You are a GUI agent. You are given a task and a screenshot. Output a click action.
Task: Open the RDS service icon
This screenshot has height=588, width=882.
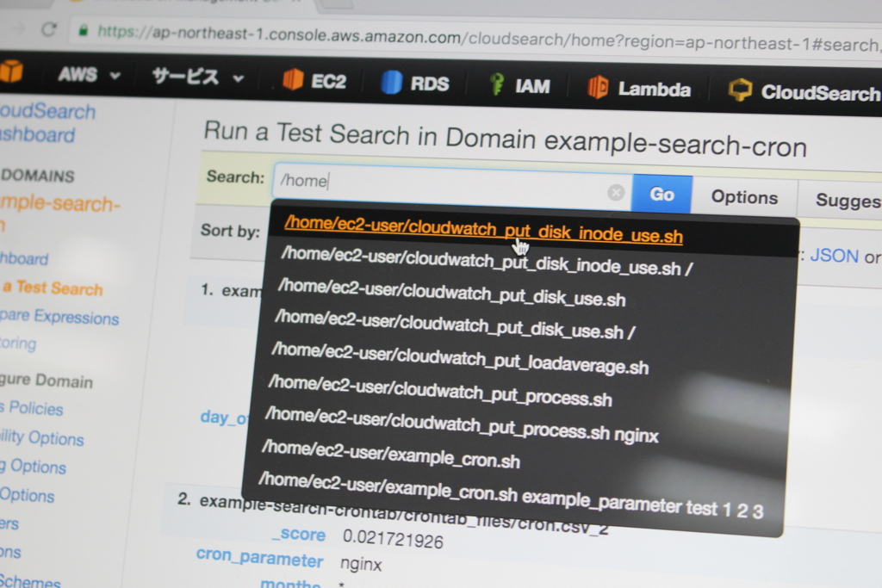tap(392, 82)
